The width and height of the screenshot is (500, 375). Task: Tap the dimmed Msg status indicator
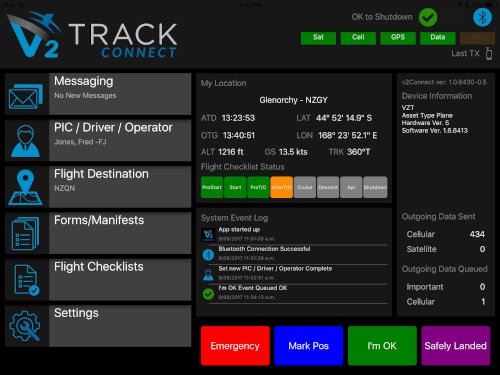[x=477, y=38]
